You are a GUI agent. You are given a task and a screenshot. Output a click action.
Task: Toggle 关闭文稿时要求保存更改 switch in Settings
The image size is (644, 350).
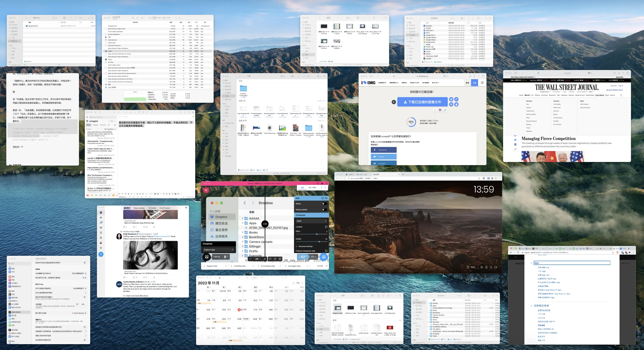click(x=85, y=293)
